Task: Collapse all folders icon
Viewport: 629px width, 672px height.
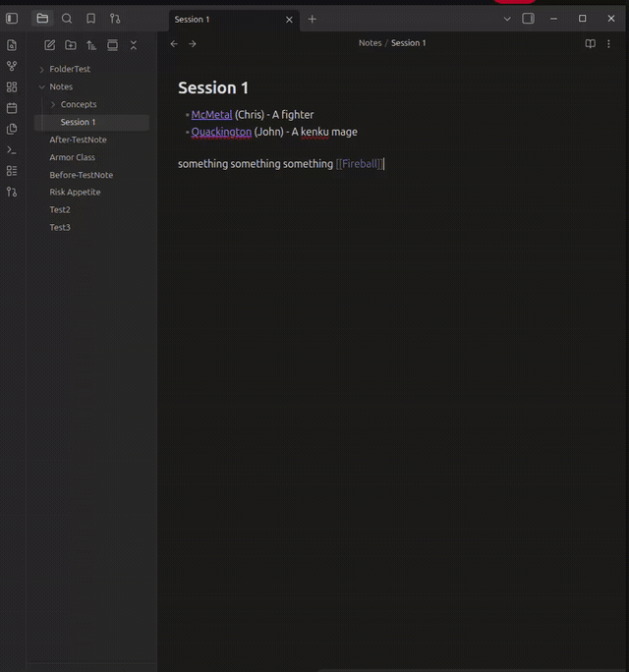Action: (134, 45)
